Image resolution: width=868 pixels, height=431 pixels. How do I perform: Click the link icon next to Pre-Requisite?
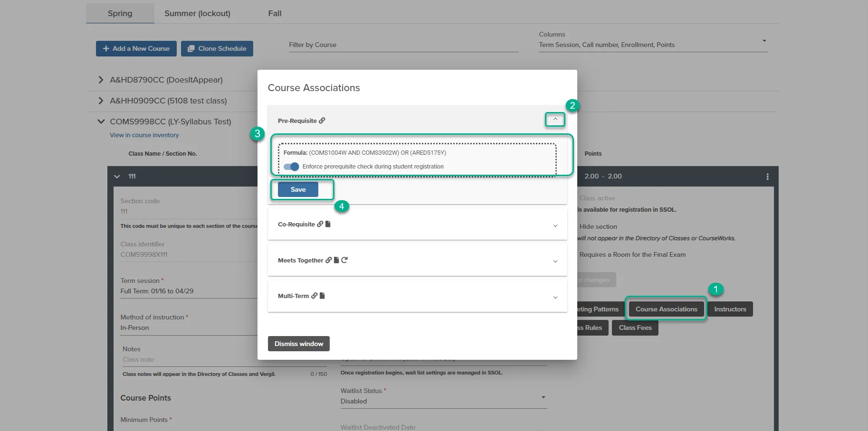[322, 121]
